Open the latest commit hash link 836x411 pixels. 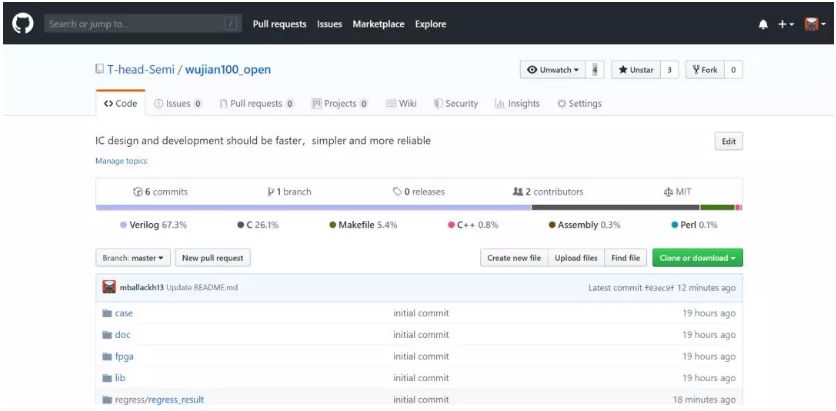click(660, 288)
